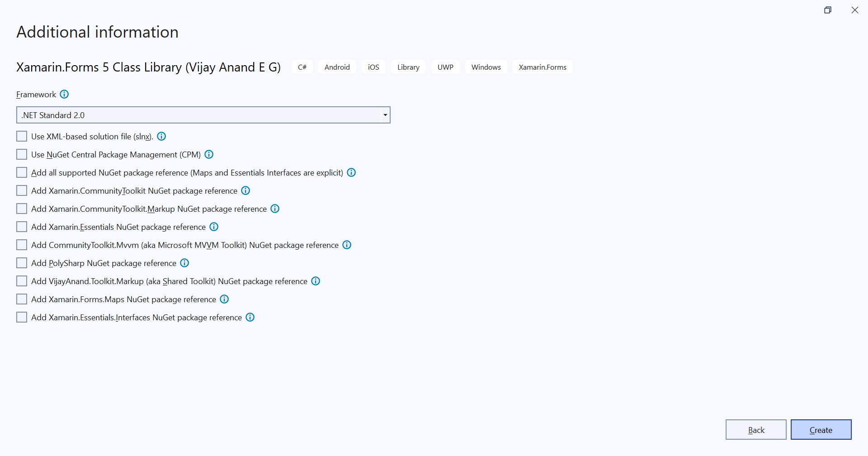Show info for Xamarin.Forms.Maps package reference
The image size is (868, 456).
click(x=224, y=299)
